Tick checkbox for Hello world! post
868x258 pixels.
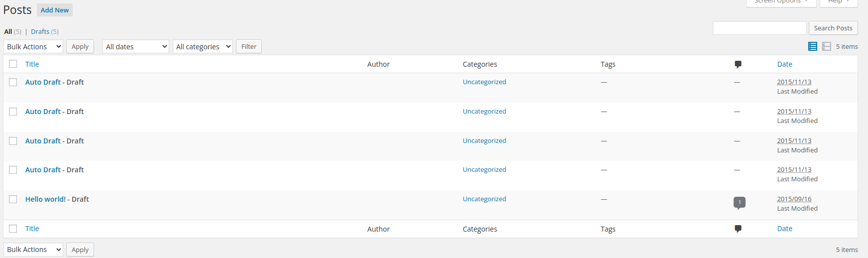pos(13,199)
